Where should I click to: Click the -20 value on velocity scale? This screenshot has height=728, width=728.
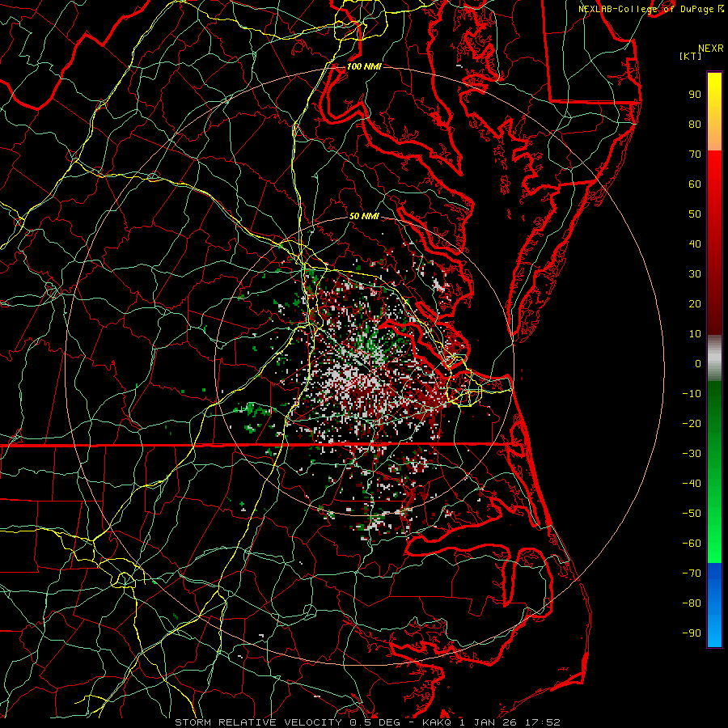point(692,423)
